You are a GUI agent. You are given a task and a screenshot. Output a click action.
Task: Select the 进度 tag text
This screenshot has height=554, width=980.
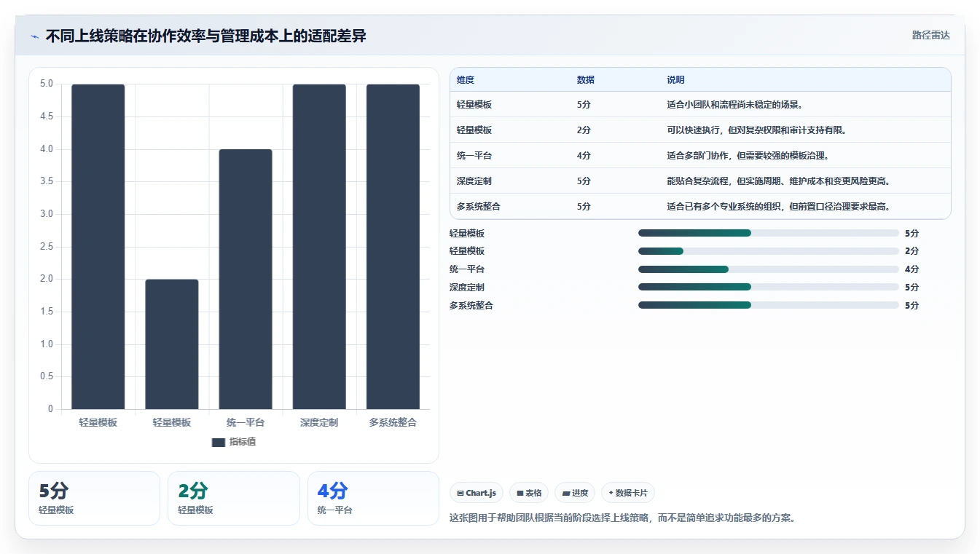[580, 493]
